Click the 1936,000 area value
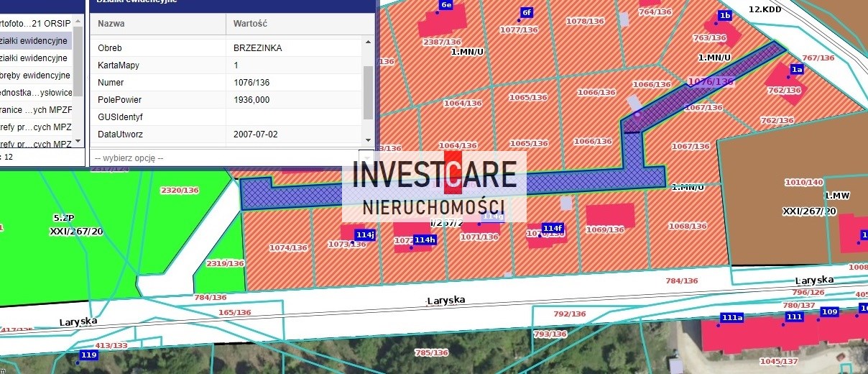 point(251,100)
